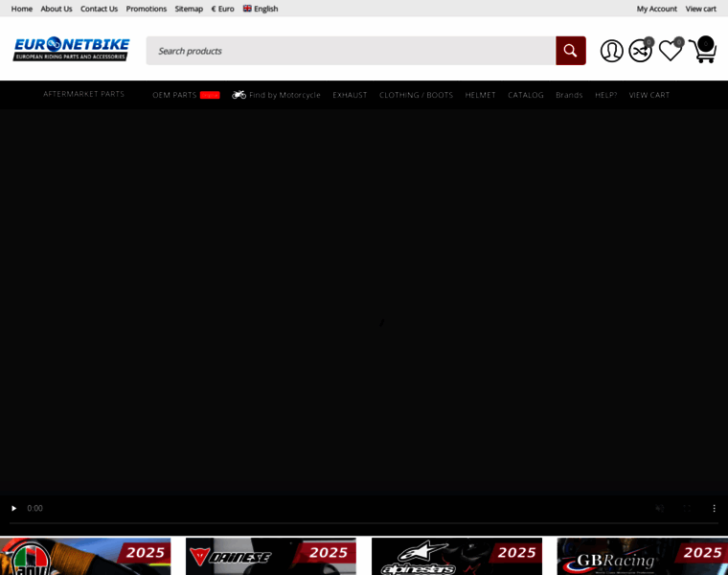Viewport: 728px width, 575px height.
Task: Click the 0:00 video time display
Action: click(x=34, y=508)
